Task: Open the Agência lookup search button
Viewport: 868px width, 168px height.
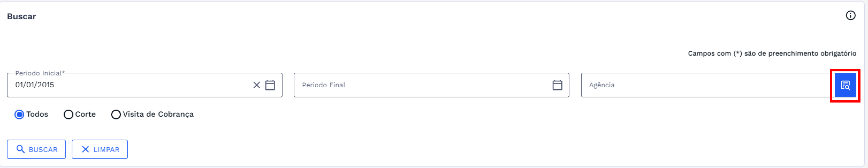Action: pyautogui.click(x=845, y=85)
